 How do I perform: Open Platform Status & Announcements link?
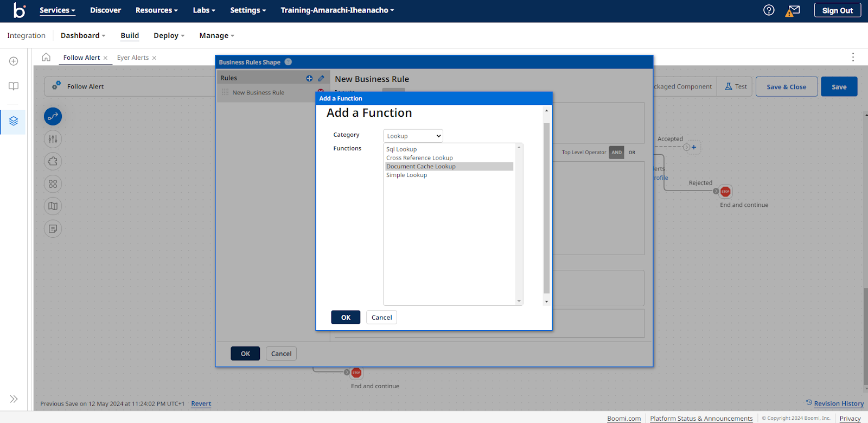(701, 418)
